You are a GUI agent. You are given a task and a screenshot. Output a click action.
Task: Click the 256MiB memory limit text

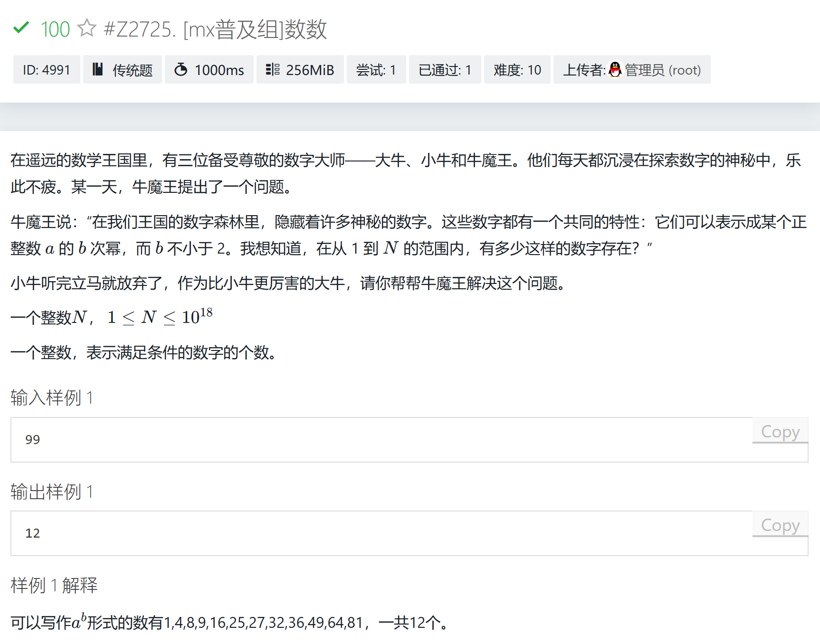click(310, 70)
